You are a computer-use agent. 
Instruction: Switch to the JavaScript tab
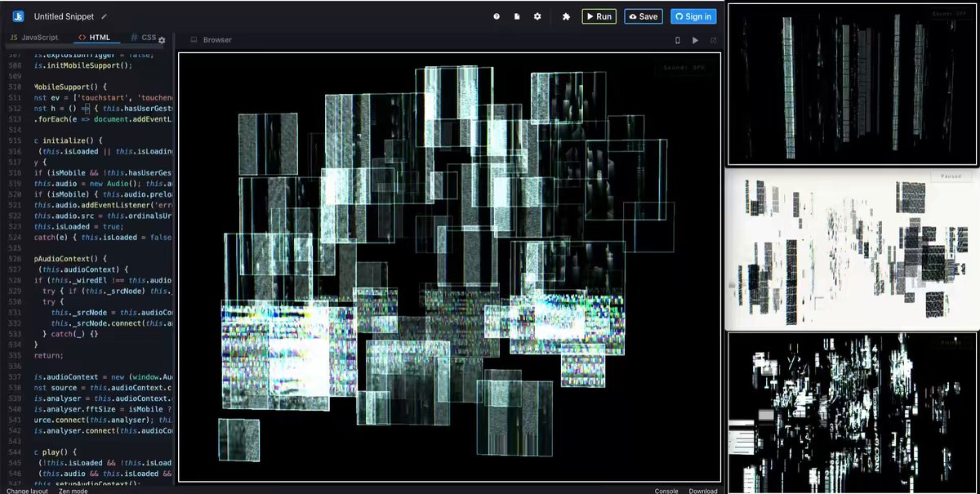(34, 38)
